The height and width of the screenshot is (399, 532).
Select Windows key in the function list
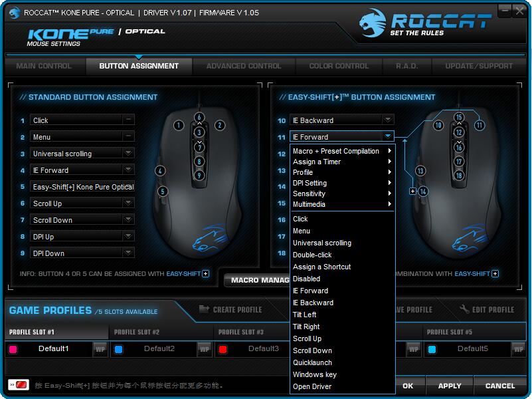[x=342, y=374]
